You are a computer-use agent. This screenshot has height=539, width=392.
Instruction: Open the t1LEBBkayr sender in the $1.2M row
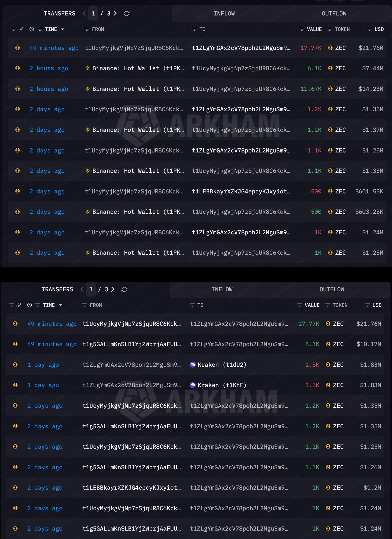pyautogui.click(x=131, y=487)
